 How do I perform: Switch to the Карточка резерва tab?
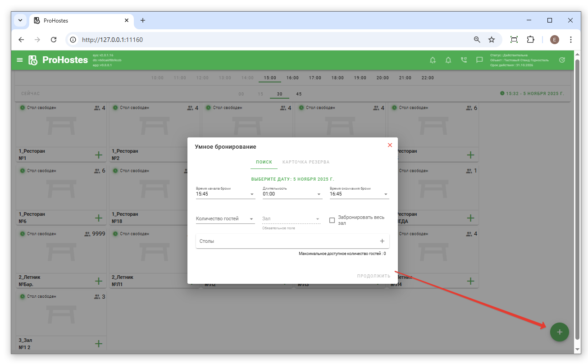pyautogui.click(x=306, y=162)
